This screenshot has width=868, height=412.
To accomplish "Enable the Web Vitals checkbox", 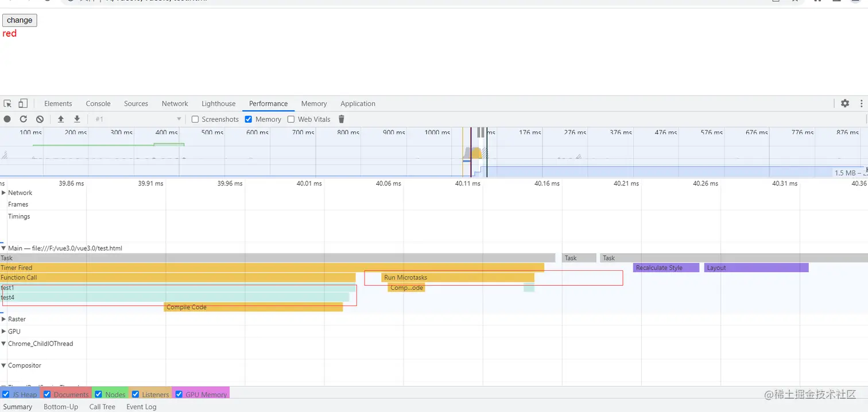I will 291,119.
